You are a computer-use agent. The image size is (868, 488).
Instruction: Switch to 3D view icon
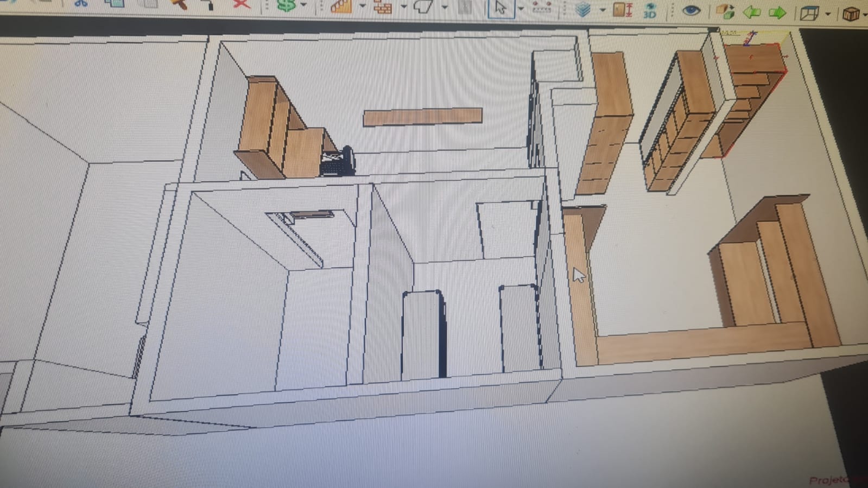650,11
